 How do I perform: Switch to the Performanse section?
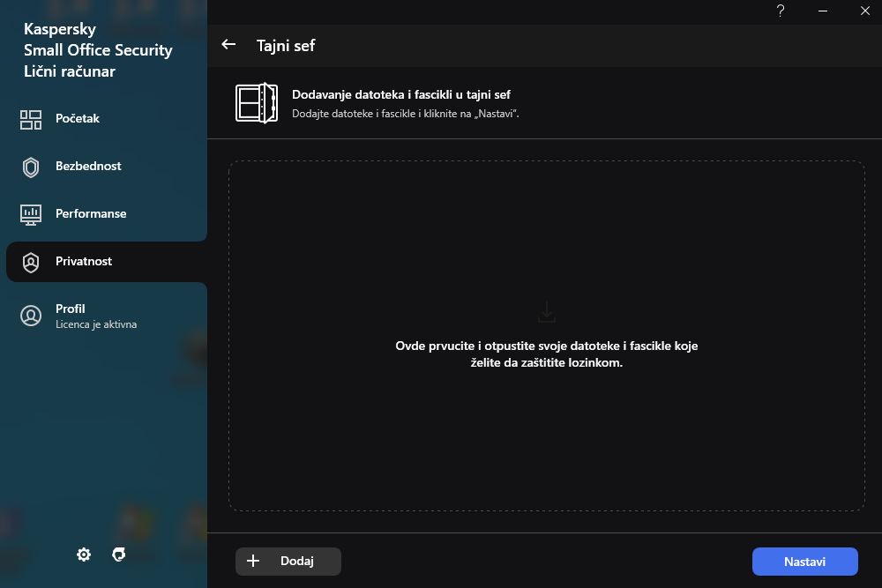[107, 213]
